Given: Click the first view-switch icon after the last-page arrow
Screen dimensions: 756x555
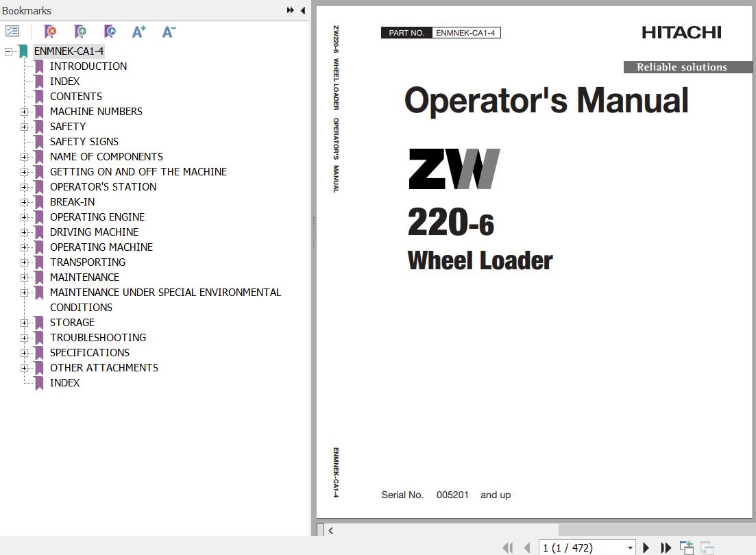Looking at the screenshot, I should [x=687, y=547].
